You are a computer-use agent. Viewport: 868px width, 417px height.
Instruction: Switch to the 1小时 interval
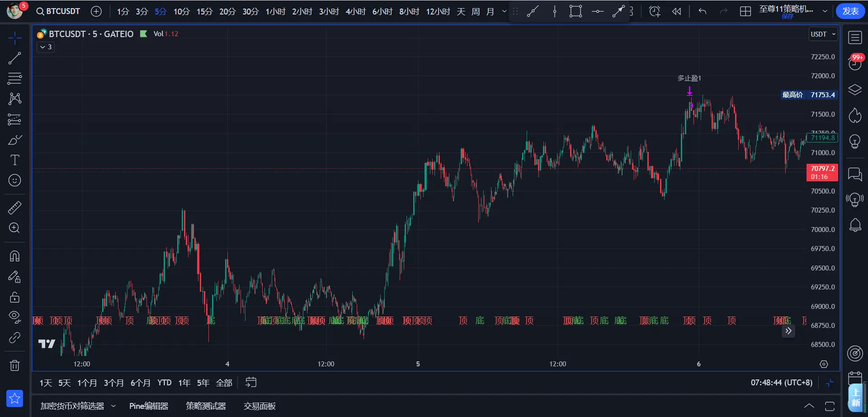pyautogui.click(x=275, y=11)
